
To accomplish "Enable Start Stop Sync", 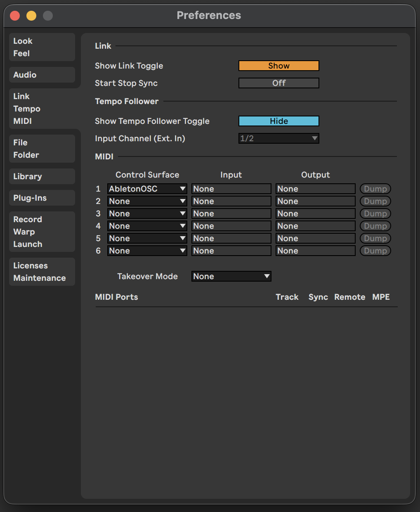I will point(278,83).
